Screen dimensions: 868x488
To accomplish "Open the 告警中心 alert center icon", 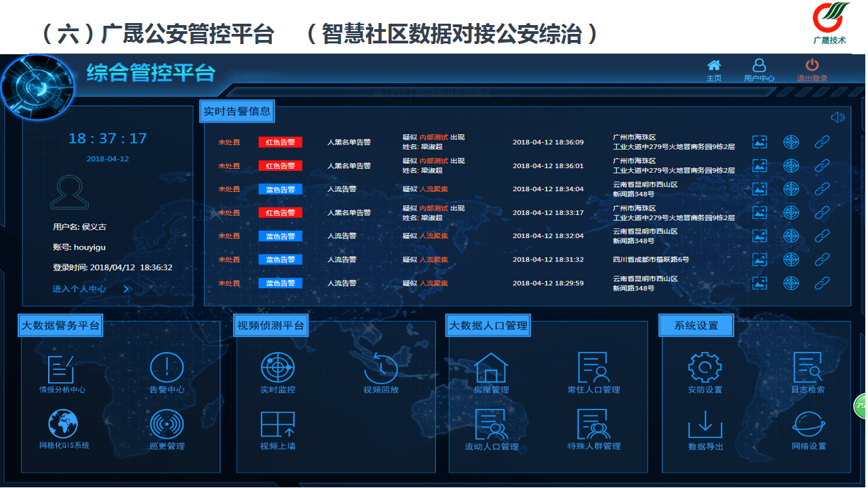I will 166,368.
